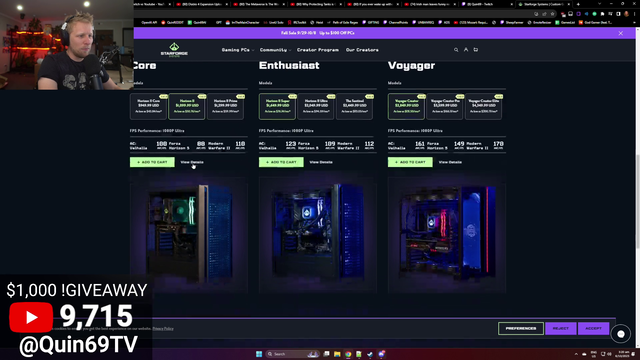Open the browser profile avatar

tap(627, 14)
